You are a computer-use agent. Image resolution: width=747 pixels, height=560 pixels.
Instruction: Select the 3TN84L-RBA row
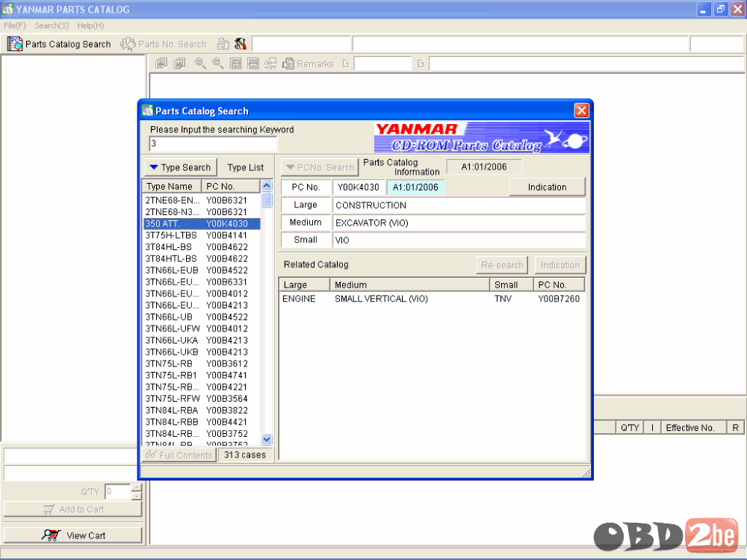pyautogui.click(x=202, y=410)
